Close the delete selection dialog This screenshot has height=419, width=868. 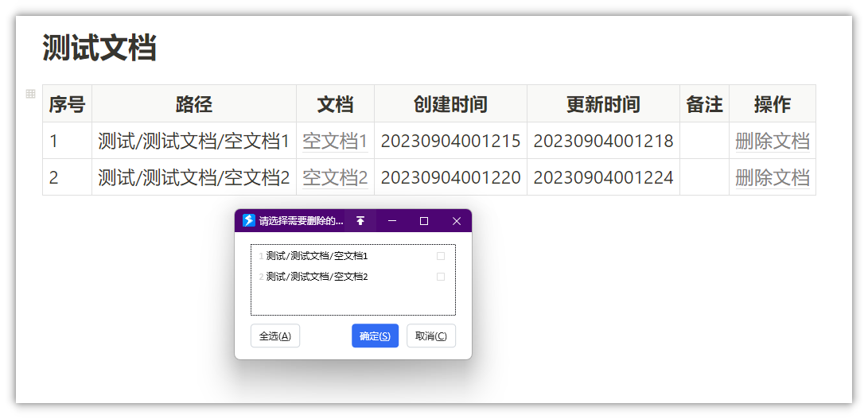456,221
